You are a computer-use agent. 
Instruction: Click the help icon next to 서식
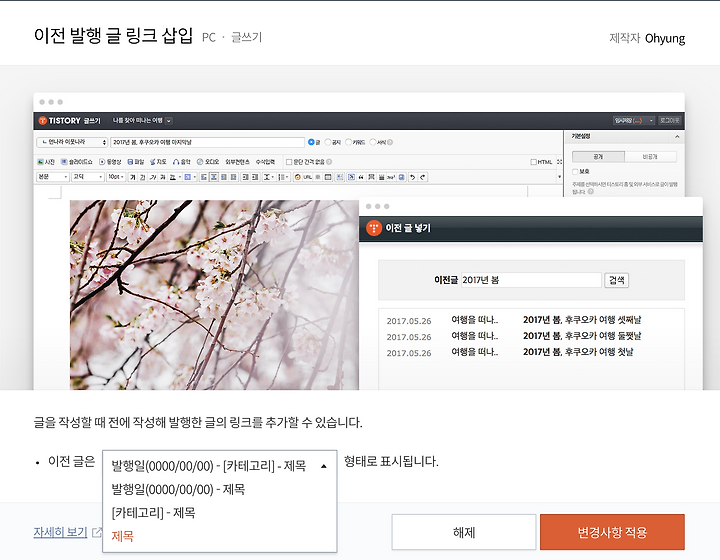point(390,142)
